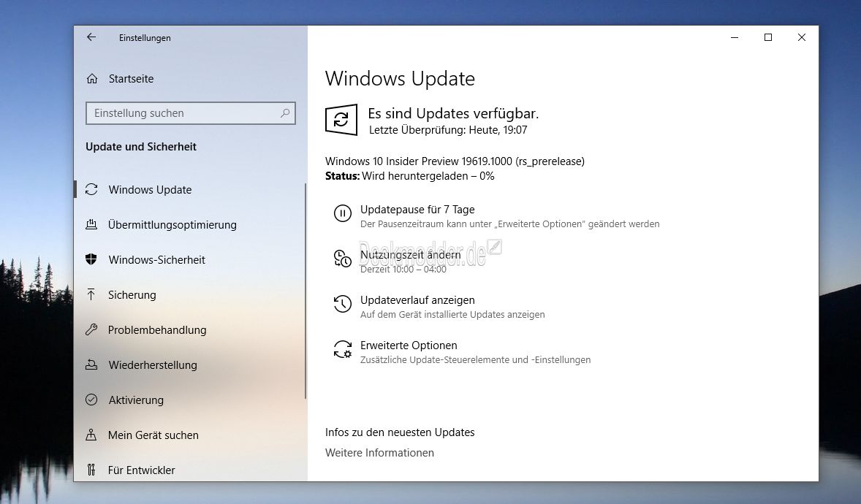Click the Letzte Überprüfung: Heute, 19:07 text
This screenshot has height=504, width=861.
pos(448,130)
